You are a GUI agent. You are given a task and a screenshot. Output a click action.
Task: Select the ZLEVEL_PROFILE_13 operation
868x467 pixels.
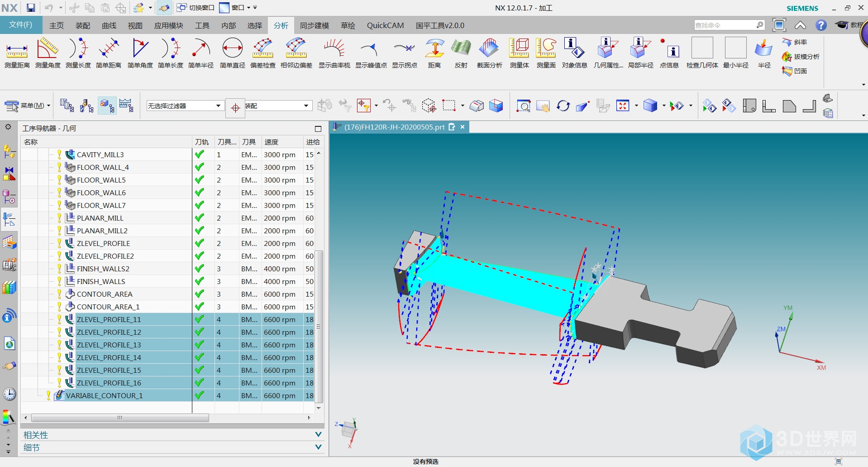109,345
